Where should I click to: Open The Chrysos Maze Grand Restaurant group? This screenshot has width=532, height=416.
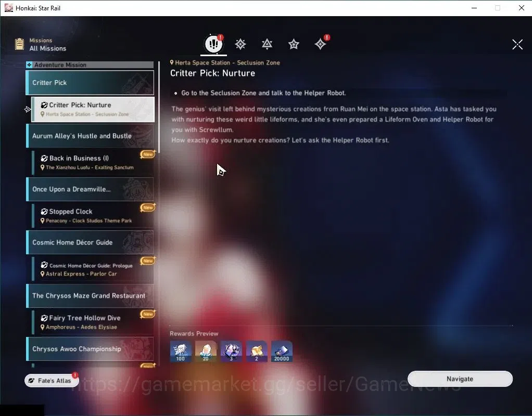[x=90, y=295]
